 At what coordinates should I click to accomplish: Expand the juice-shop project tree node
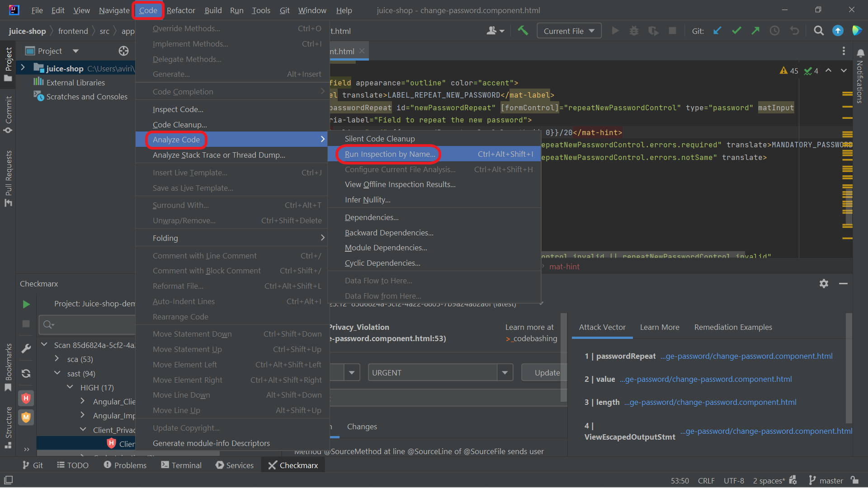[x=23, y=68]
